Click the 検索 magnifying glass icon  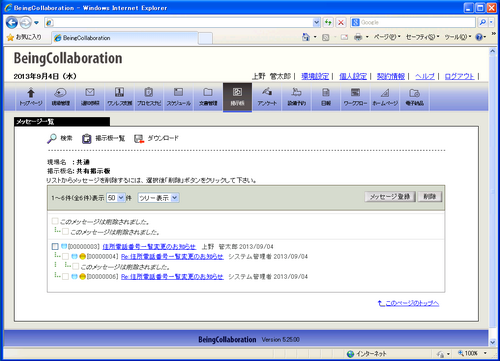pyautogui.click(x=52, y=138)
